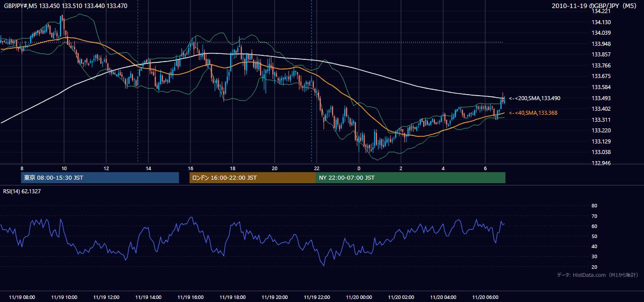Click the 11/19 10:00 date axis label
Viewport: 644px width, 302px height.
click(64, 297)
